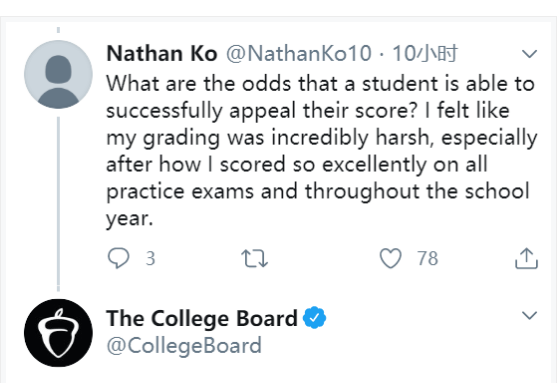This screenshot has width=560, height=383.
Task: Open the 10小时 timestamp link
Action: (x=425, y=54)
